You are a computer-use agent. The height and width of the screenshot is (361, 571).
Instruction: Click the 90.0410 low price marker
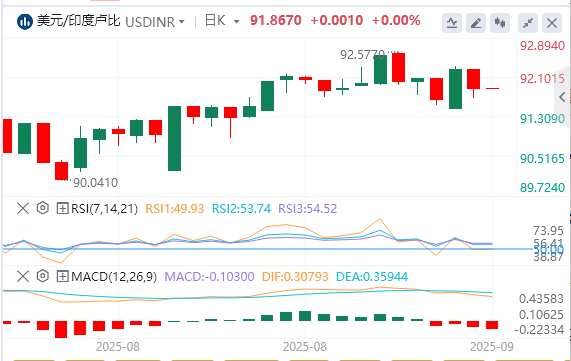click(x=95, y=183)
